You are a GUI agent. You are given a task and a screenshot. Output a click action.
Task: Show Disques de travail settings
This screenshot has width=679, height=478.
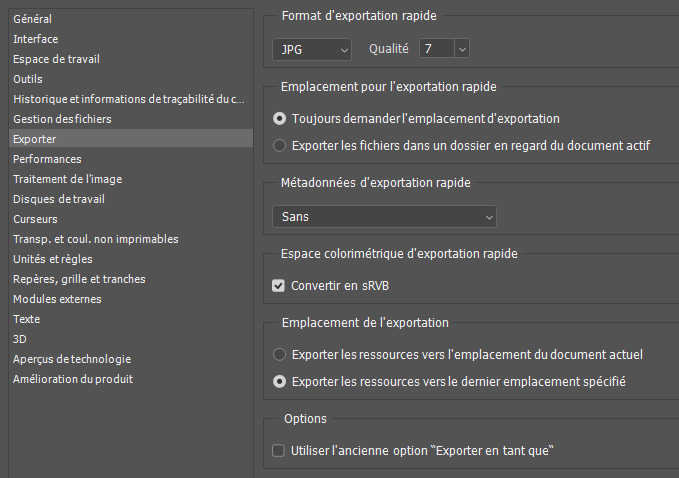[x=59, y=199]
